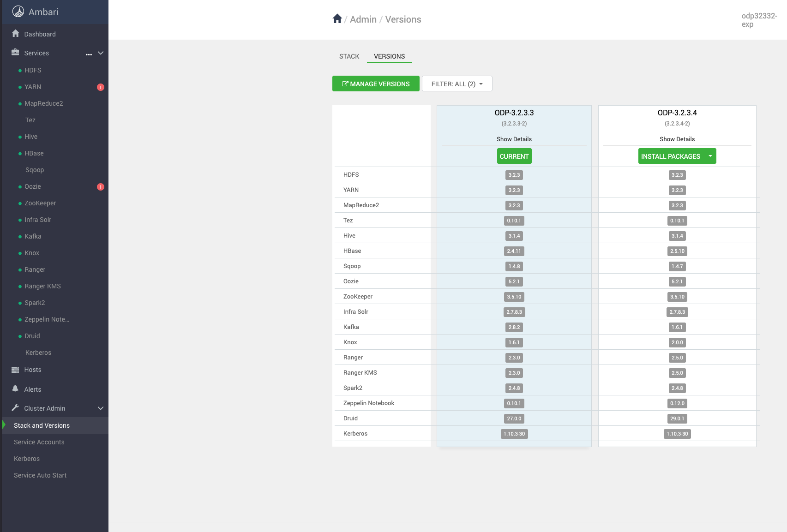The image size is (787, 532).
Task: Click Knox version 2.0.0 badge
Action: pyautogui.click(x=677, y=342)
